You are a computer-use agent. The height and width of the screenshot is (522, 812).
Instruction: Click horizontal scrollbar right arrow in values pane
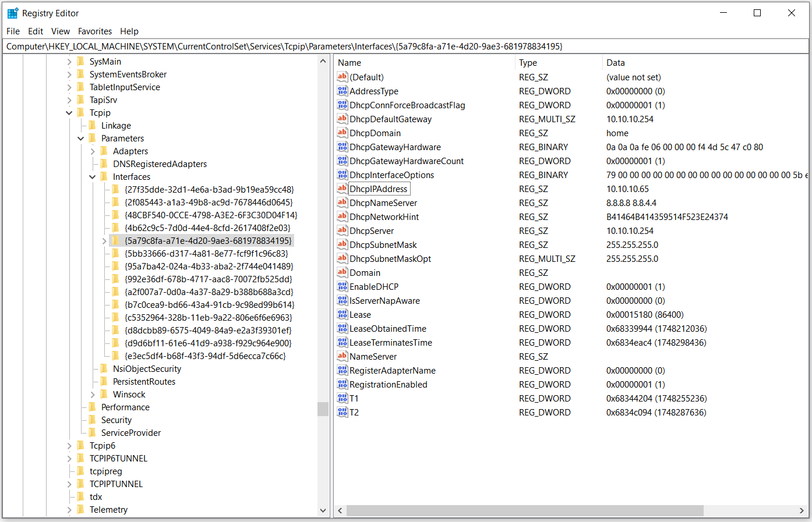pos(802,510)
